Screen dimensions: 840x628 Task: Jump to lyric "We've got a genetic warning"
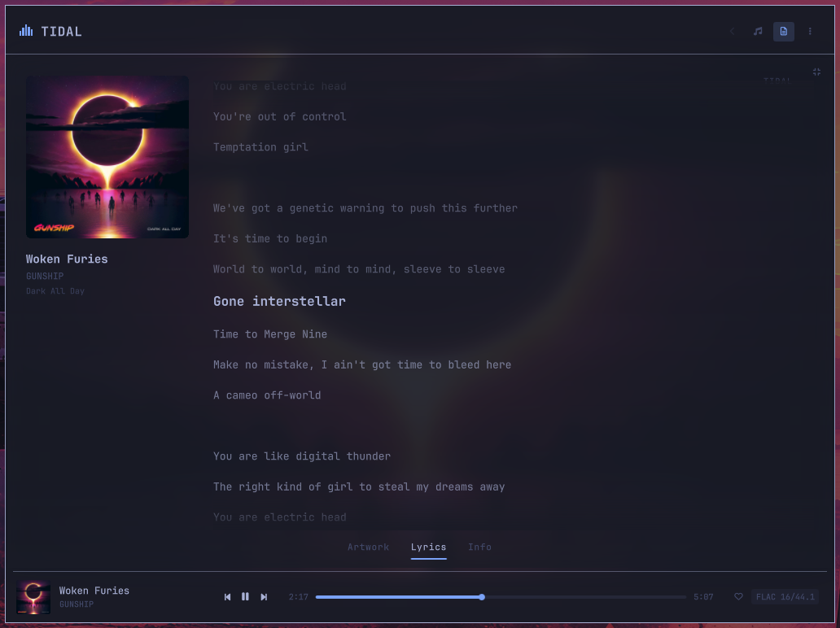pos(365,208)
